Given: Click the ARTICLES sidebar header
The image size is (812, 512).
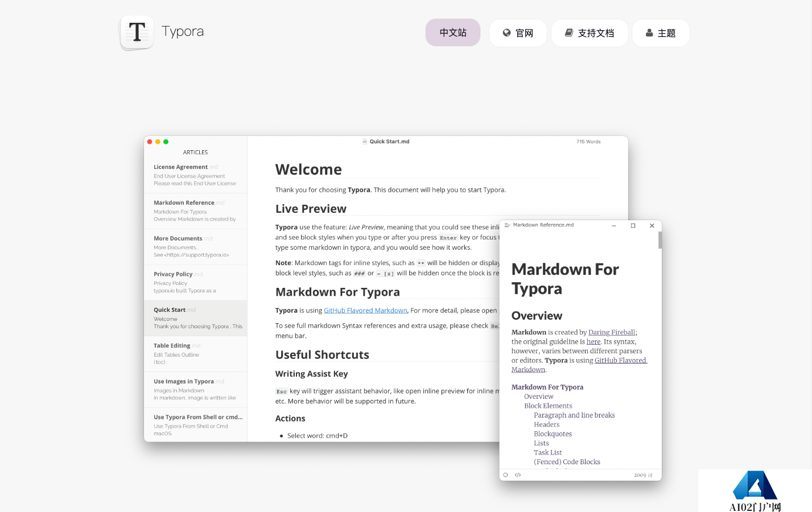Looking at the screenshot, I should 195,152.
